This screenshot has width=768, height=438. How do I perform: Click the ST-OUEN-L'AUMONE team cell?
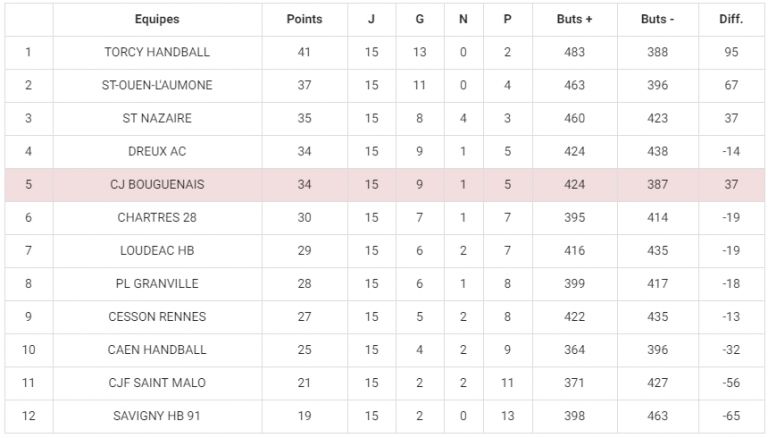point(157,85)
